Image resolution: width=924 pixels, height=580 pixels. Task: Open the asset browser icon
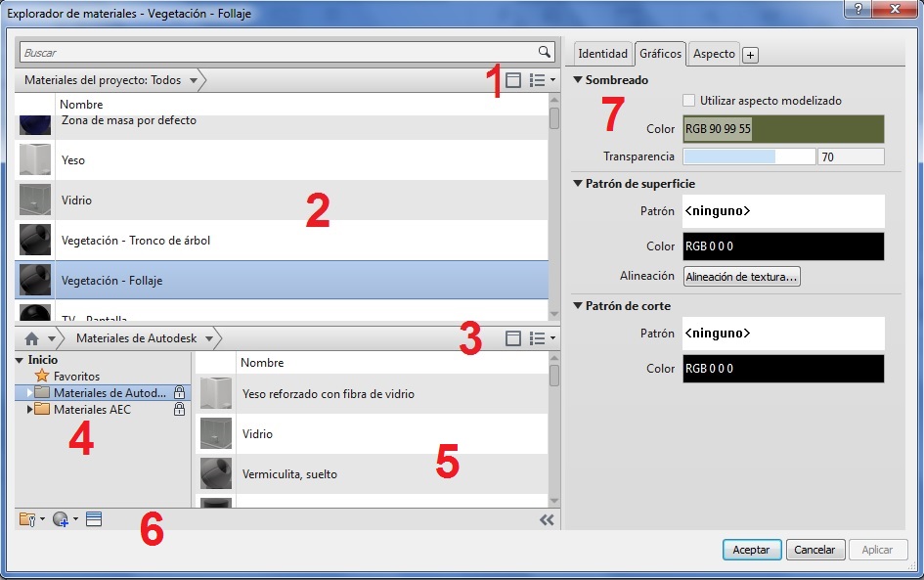tap(94, 519)
